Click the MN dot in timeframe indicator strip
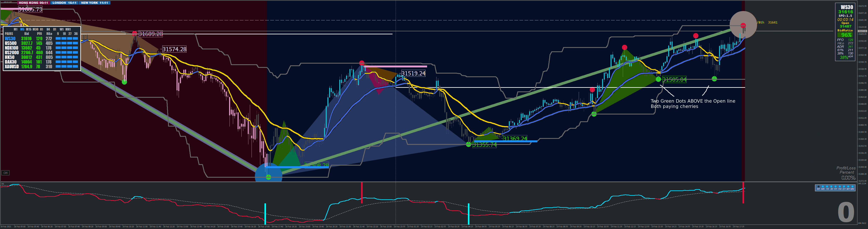The width and height of the screenshot is (868, 229). point(853,187)
